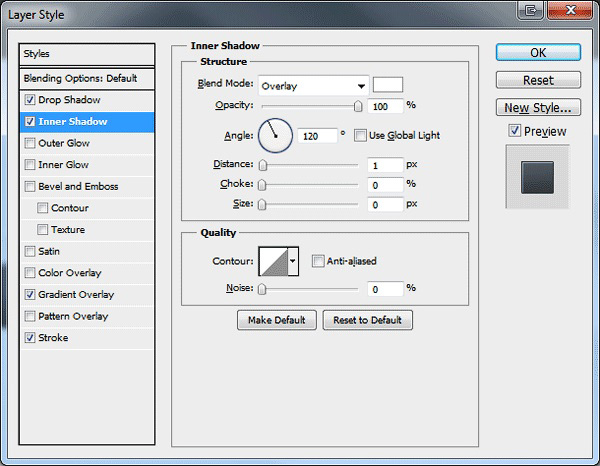Enable the Pattern Overlay checkbox

tap(30, 316)
